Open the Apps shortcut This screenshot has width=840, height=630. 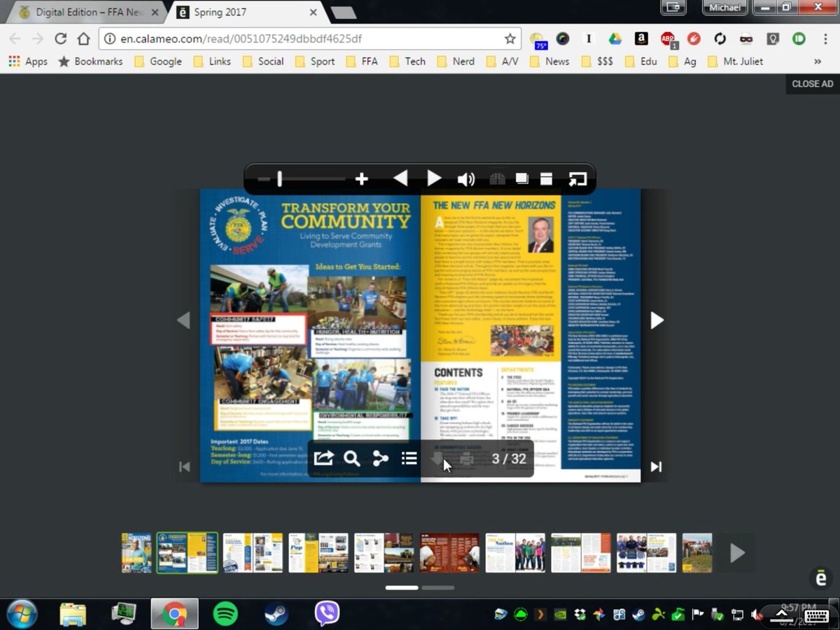[28, 61]
